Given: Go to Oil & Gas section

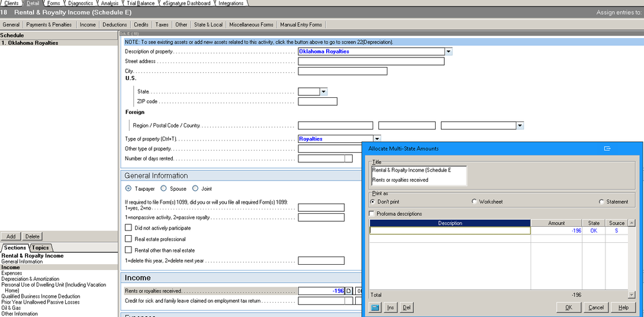Looking at the screenshot, I should [11, 307].
